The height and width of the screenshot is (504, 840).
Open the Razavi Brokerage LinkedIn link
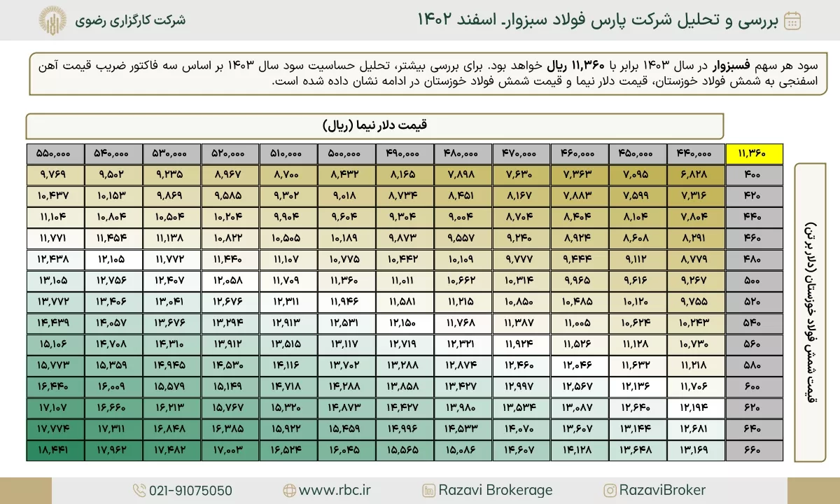click(496, 491)
